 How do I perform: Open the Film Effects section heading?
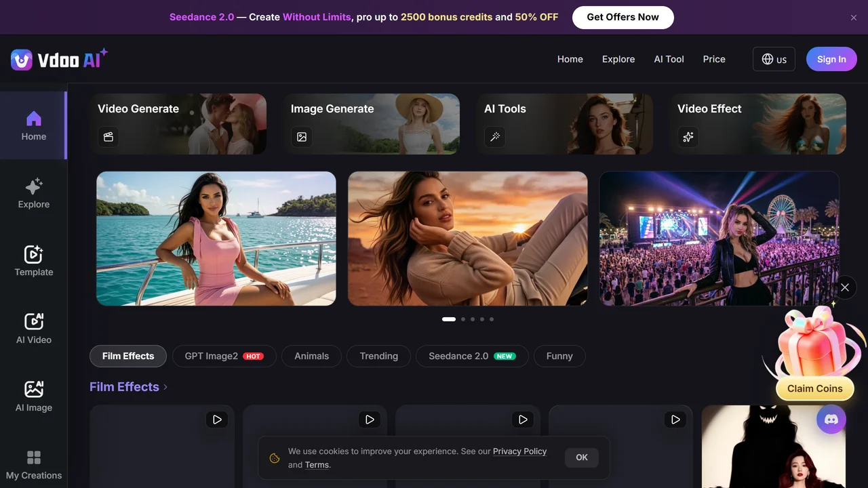(x=124, y=387)
